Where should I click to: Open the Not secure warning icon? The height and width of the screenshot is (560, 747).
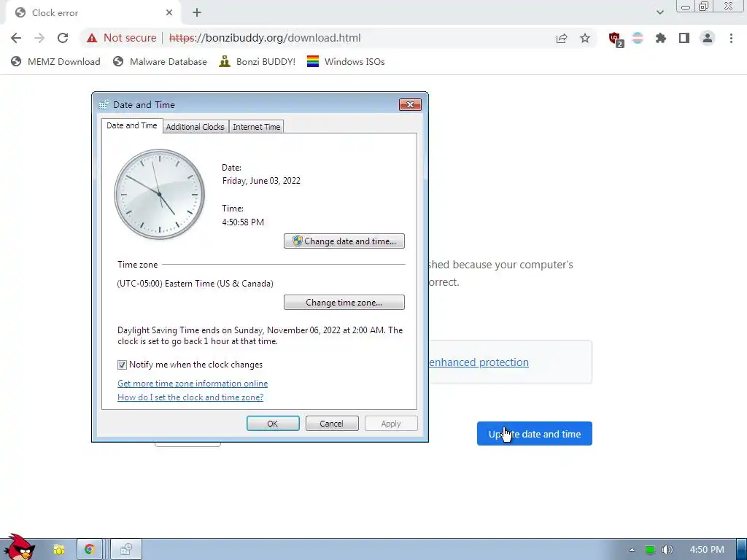92,38
